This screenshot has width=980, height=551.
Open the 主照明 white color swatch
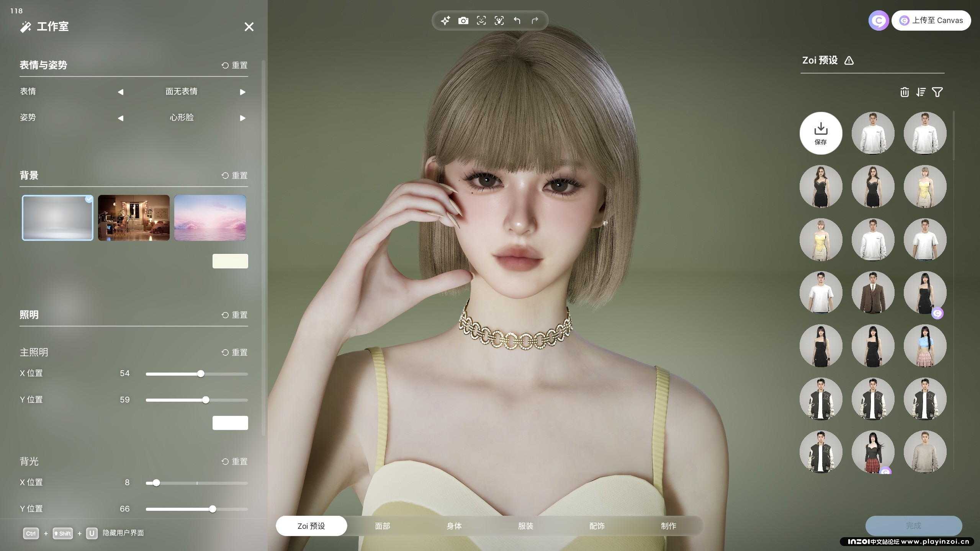[230, 423]
